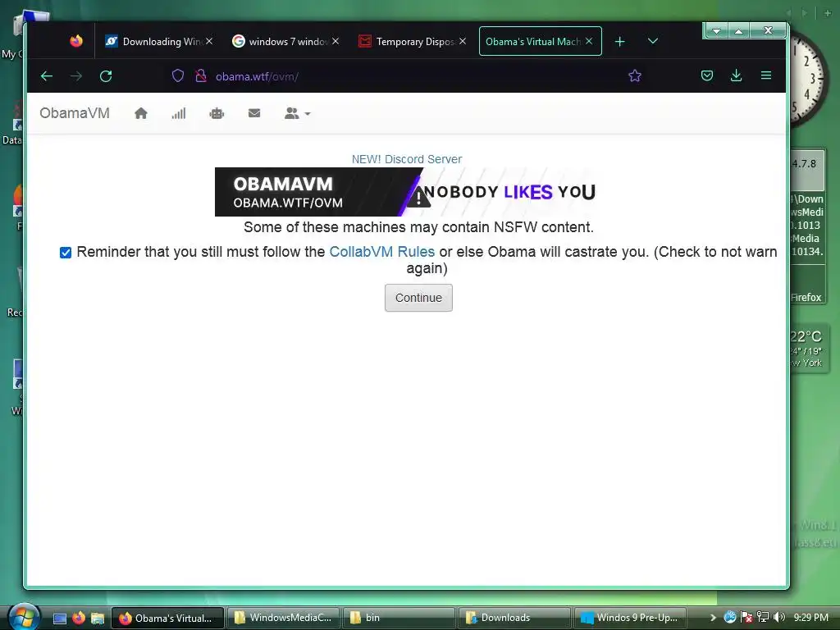This screenshot has height=630, width=840.
Task: Open the CollabVM Rules link
Action: click(x=381, y=252)
